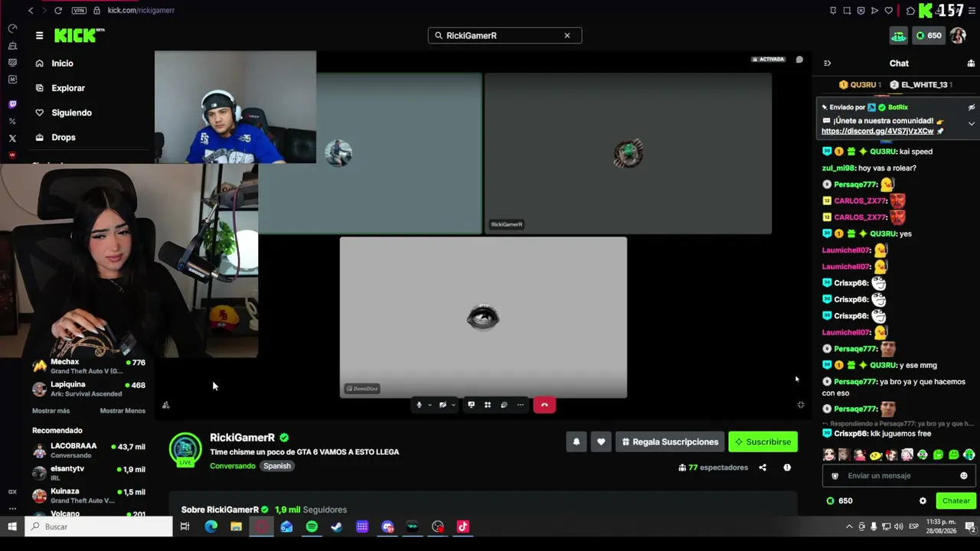Open the grid layout icon in call

[x=487, y=405]
